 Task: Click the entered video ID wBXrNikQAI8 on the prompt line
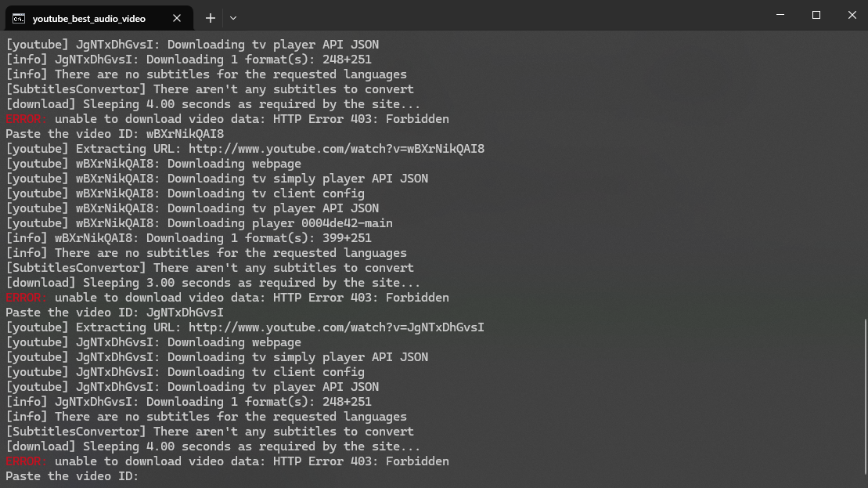pyautogui.click(x=185, y=134)
